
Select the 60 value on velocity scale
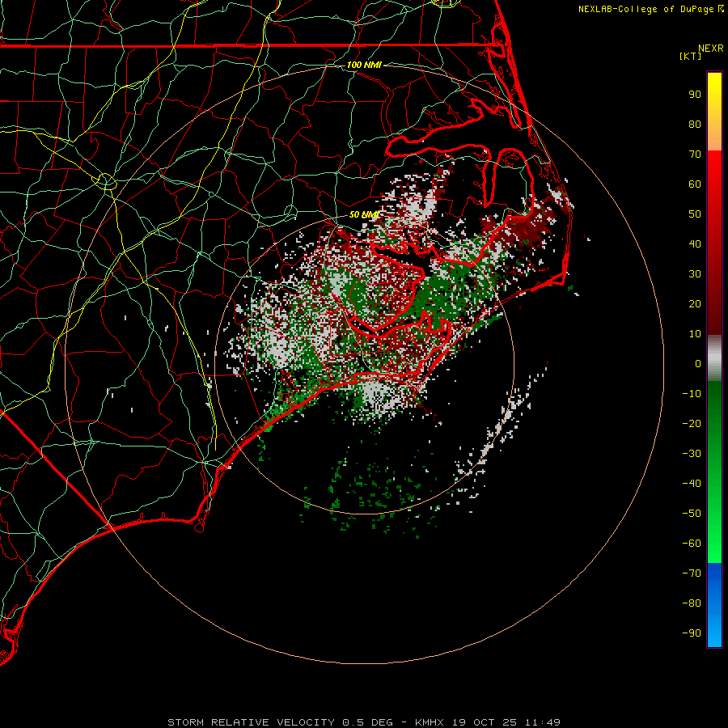[695, 184]
